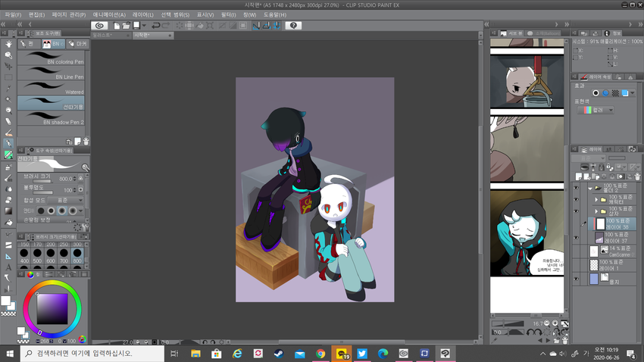Select the Text (A) tool
Image resolution: width=644 pixels, height=362 pixels.
pos(8,267)
